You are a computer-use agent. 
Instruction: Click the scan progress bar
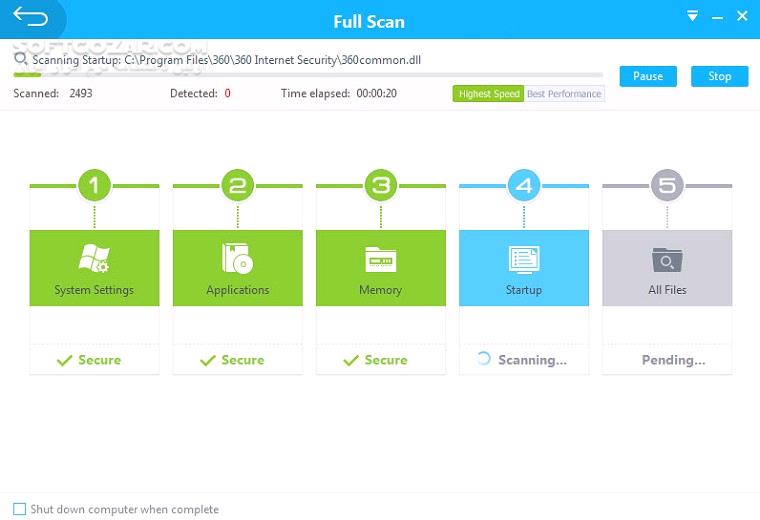tap(308, 75)
